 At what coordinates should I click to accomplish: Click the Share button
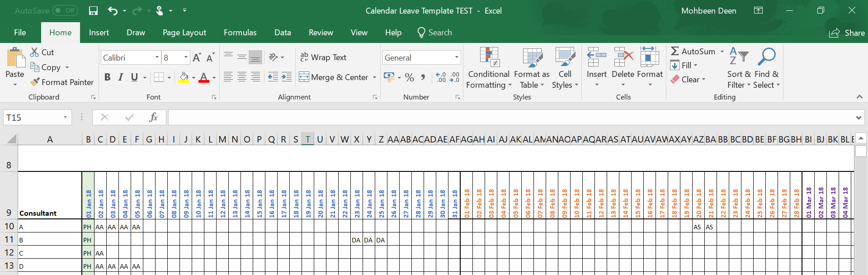click(847, 33)
